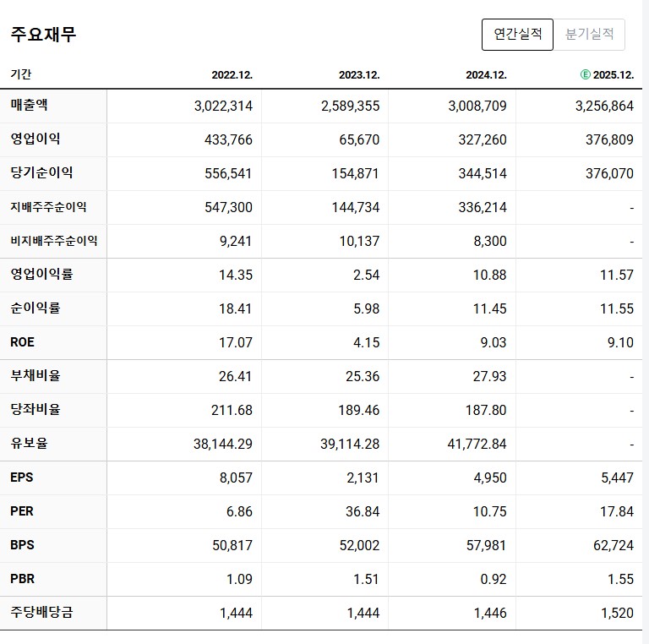Select the PER row label
Image resolution: width=649 pixels, height=644 pixels.
21,511
